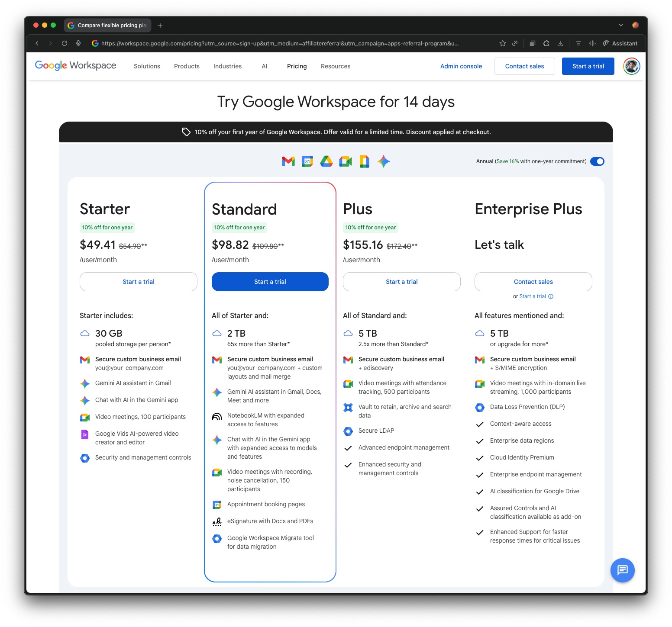
Task: Expand the Industries navigation menu
Action: (x=227, y=66)
